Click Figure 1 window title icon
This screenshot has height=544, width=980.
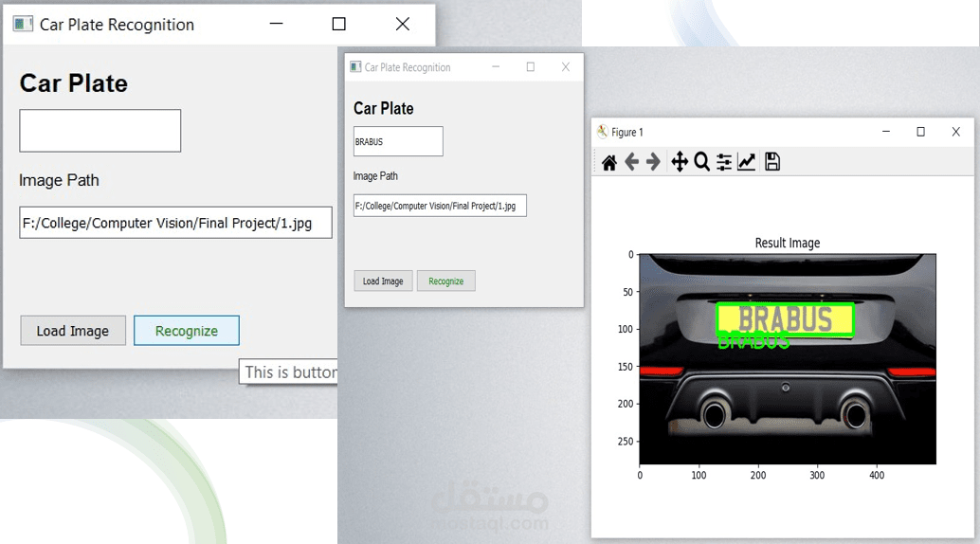tap(602, 132)
